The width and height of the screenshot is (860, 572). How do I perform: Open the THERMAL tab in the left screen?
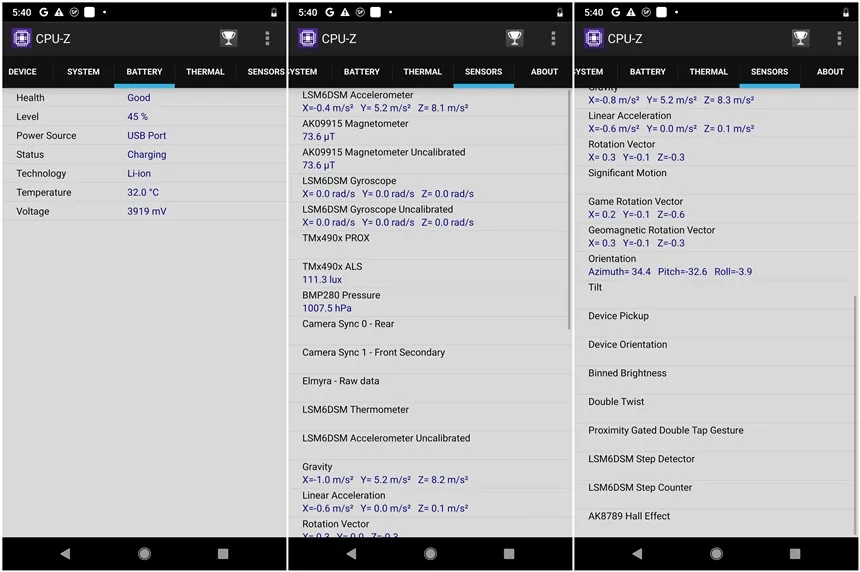click(205, 72)
